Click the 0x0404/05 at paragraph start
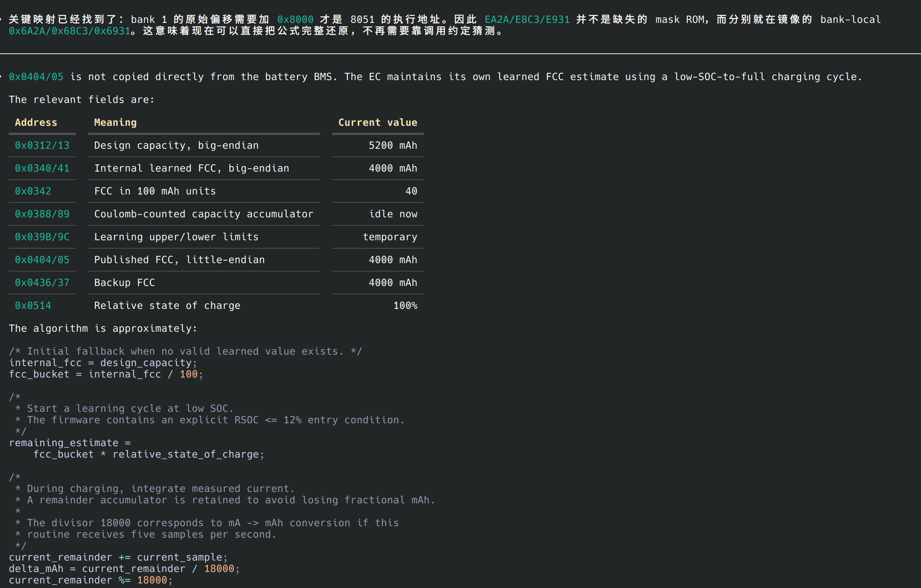The height and width of the screenshot is (588, 921). point(36,77)
